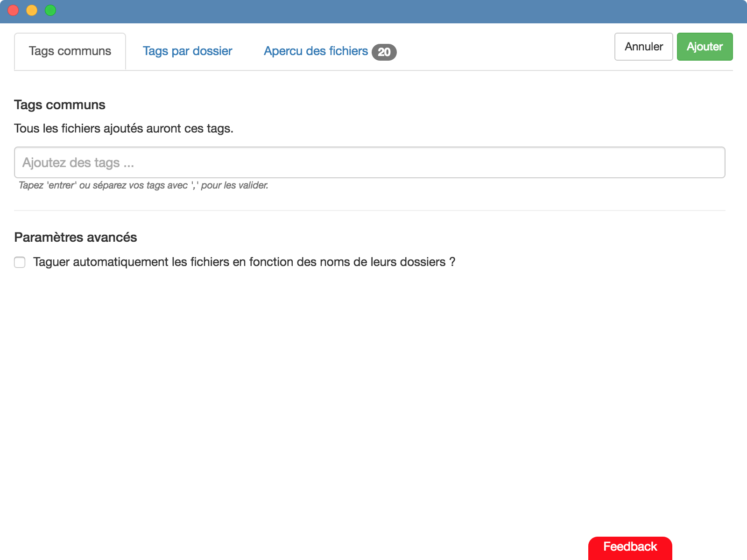This screenshot has width=747, height=560.
Task: Click the Annuler button
Action: (x=643, y=47)
